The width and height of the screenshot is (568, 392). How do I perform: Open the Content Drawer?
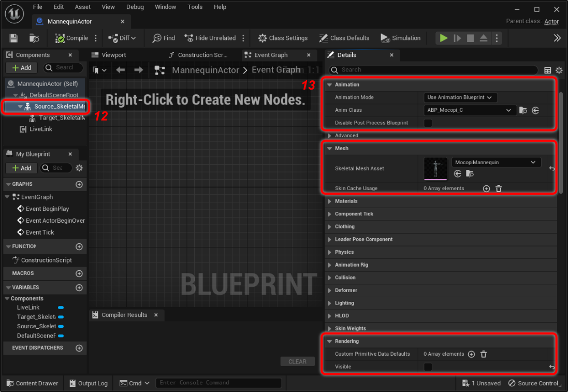click(x=32, y=383)
